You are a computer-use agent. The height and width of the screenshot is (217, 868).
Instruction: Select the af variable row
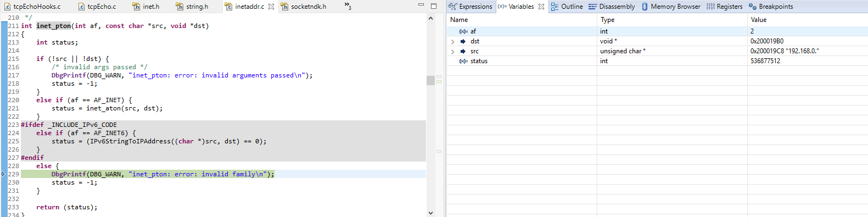pos(657,31)
